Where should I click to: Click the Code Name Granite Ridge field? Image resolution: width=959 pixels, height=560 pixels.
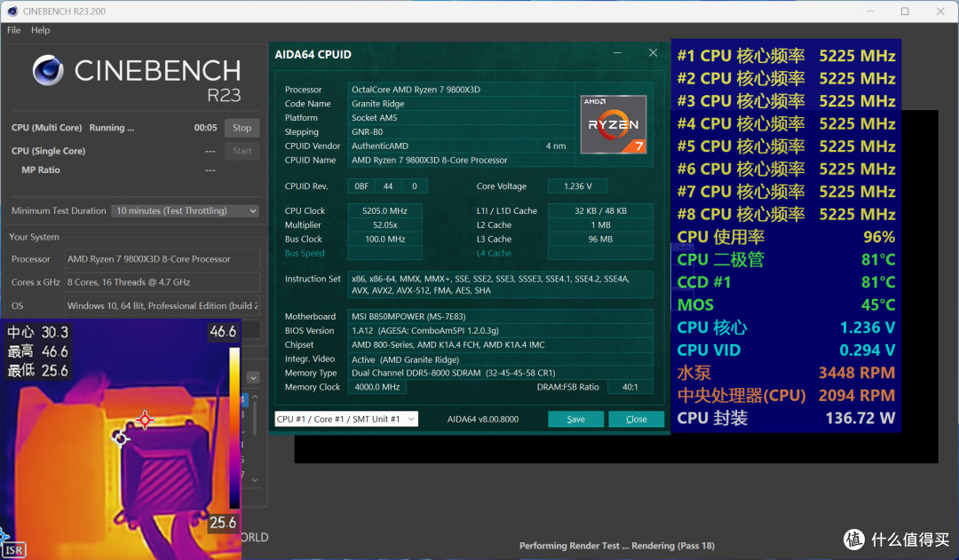click(x=461, y=103)
